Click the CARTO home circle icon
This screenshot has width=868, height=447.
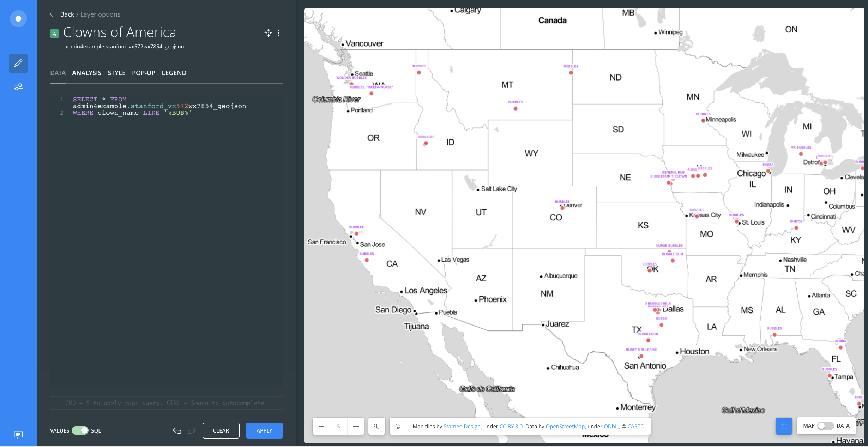click(18, 19)
